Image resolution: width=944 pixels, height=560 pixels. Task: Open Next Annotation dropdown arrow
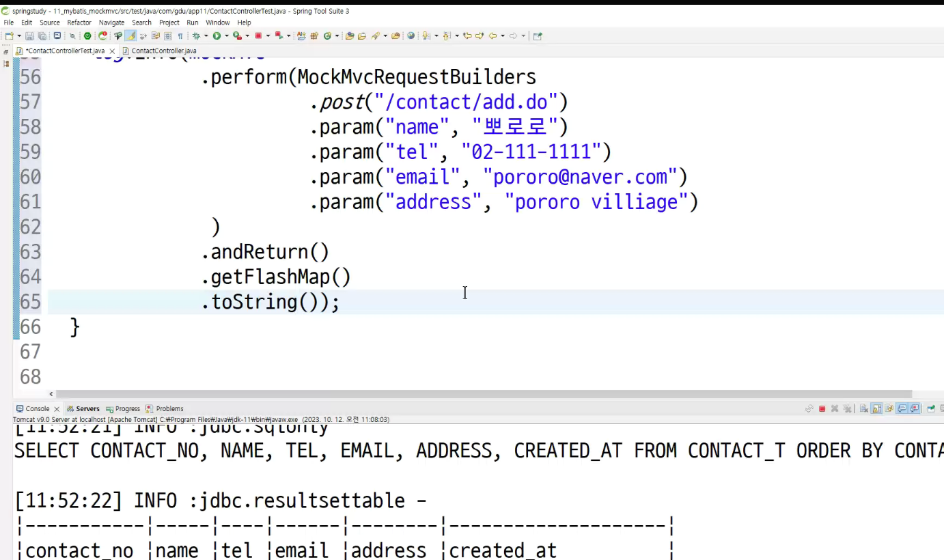click(436, 36)
